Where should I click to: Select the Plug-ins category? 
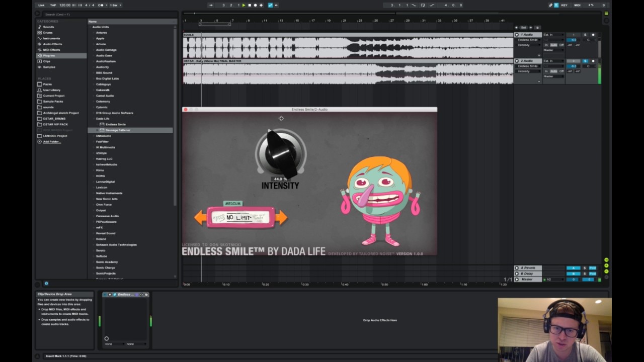[49, 55]
